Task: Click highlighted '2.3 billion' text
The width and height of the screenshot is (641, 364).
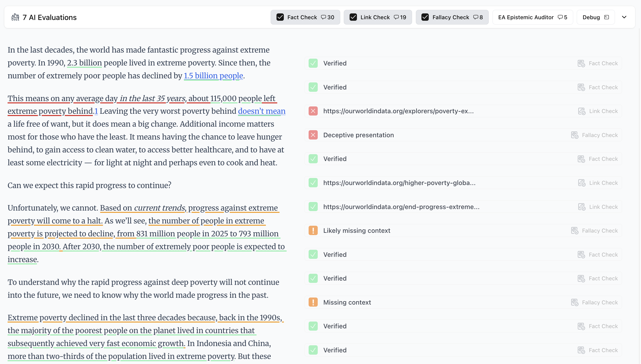Action: [84, 63]
